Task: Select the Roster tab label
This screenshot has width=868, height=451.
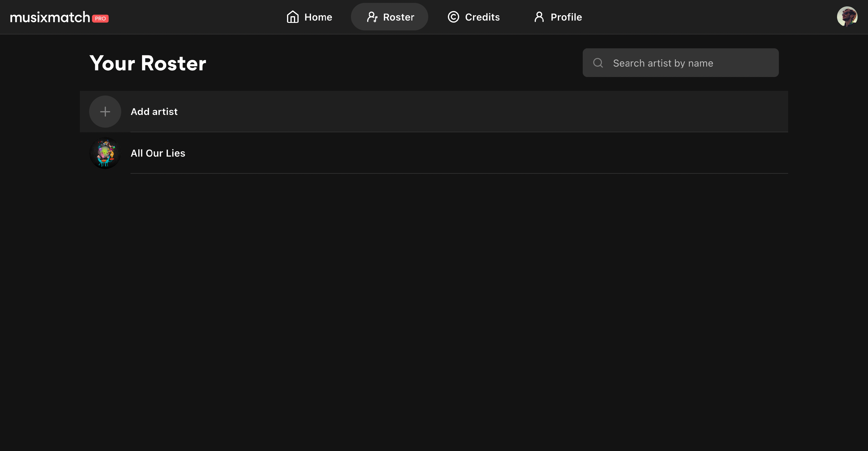Action: (399, 17)
